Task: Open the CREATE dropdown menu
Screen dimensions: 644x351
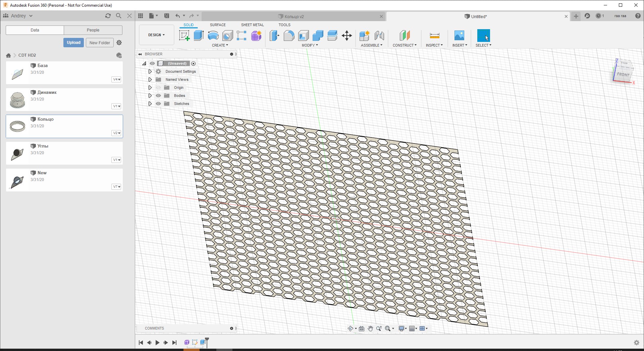Action: tap(220, 45)
